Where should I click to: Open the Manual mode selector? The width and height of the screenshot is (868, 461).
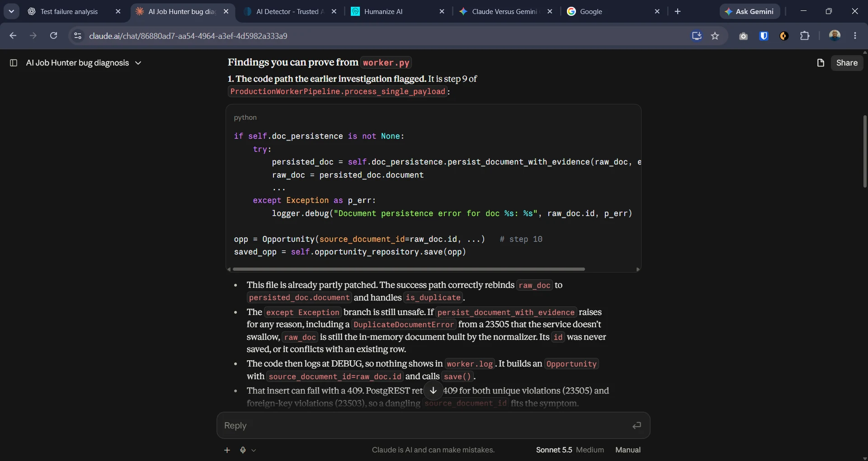pos(628,450)
